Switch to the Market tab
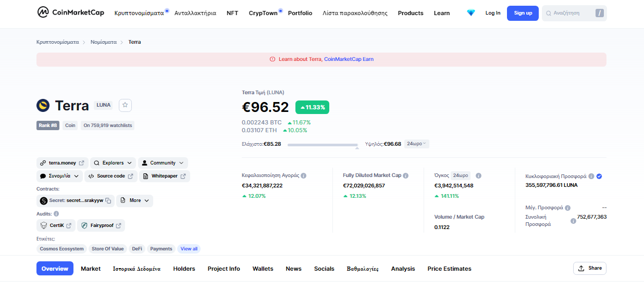Screen dimensions: 644x291 (91, 269)
